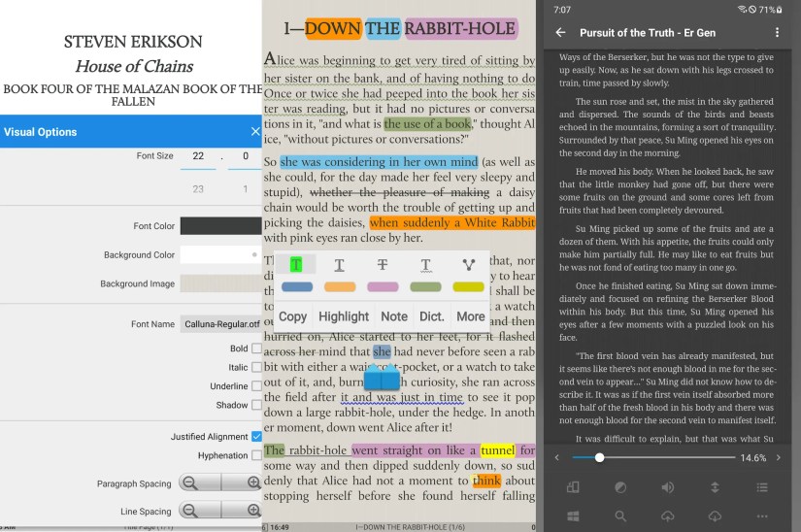Click footer chapter 'I-DOWN THE RABBIT-HOLE (1/6)'

[x=410, y=527]
